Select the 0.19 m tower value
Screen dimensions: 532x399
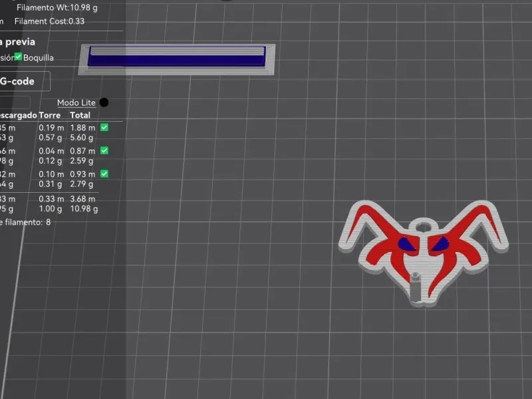pyautogui.click(x=51, y=128)
